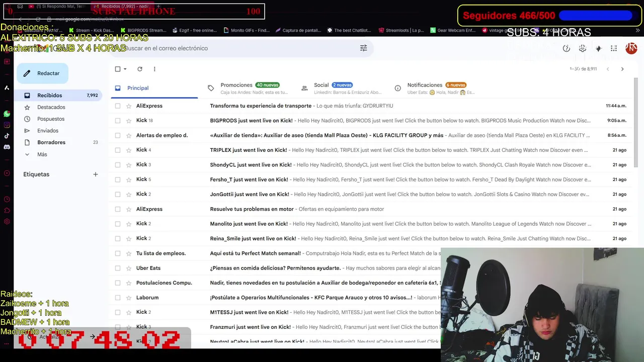Select the Uber Eats email checkbox

118,268
